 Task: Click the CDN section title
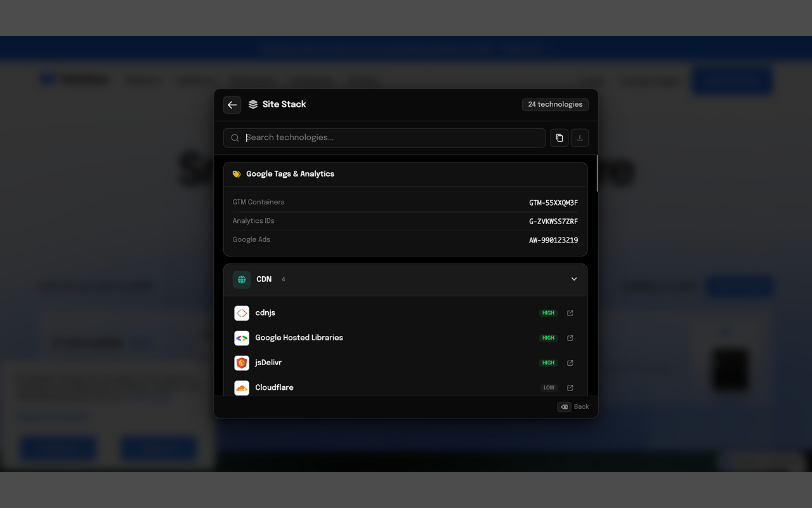click(x=264, y=279)
